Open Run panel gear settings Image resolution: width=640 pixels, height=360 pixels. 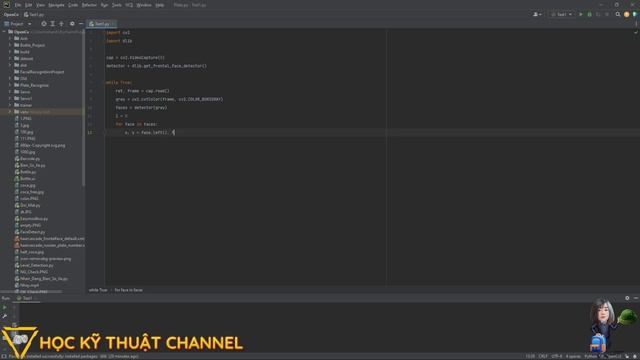point(627,298)
